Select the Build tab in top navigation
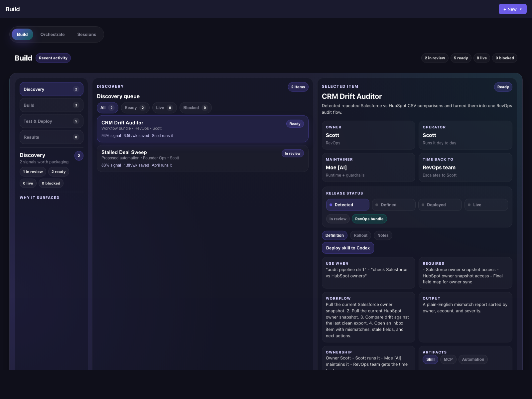The image size is (532, 399). (x=22, y=34)
